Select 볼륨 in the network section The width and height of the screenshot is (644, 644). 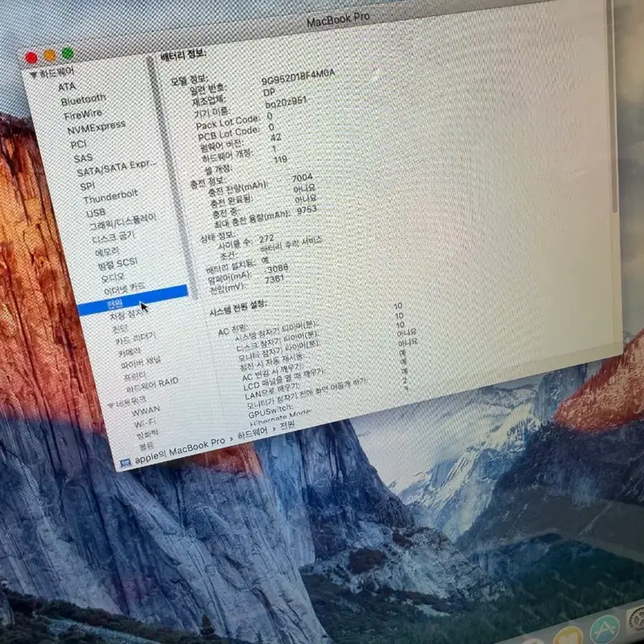pyautogui.click(x=147, y=445)
